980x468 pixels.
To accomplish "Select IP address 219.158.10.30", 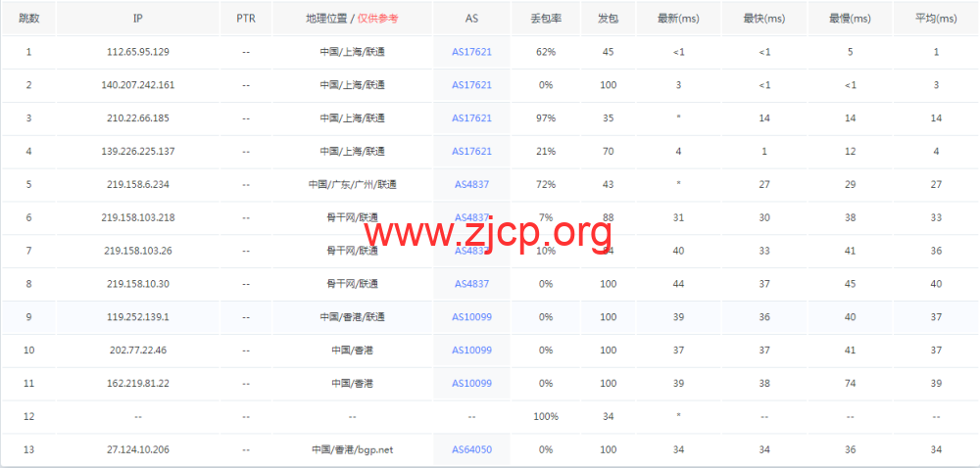I will [138, 283].
